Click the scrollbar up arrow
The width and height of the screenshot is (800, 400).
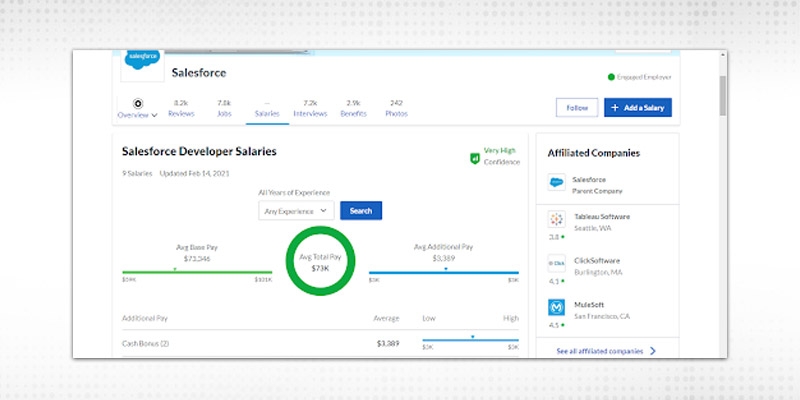click(722, 54)
